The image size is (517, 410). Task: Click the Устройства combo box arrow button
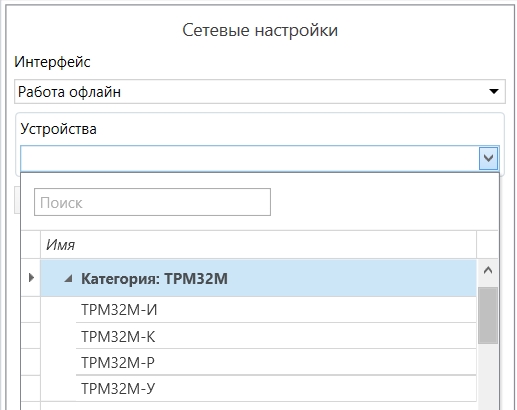(488, 158)
